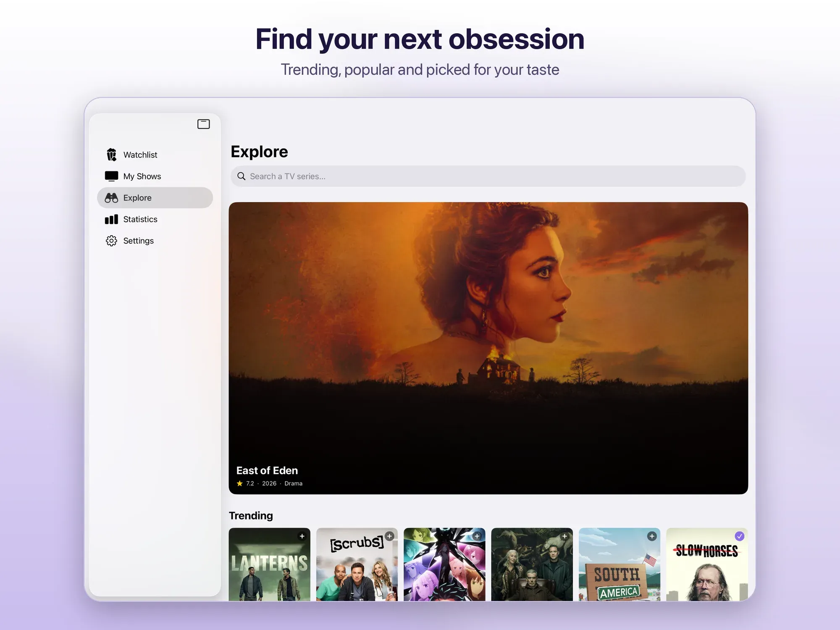Click the Explore binoculars icon
This screenshot has height=630, width=840.
111,198
